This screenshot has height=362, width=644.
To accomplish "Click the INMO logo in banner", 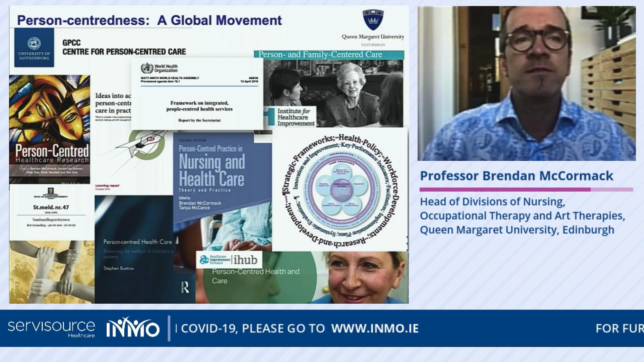I will (x=133, y=327).
